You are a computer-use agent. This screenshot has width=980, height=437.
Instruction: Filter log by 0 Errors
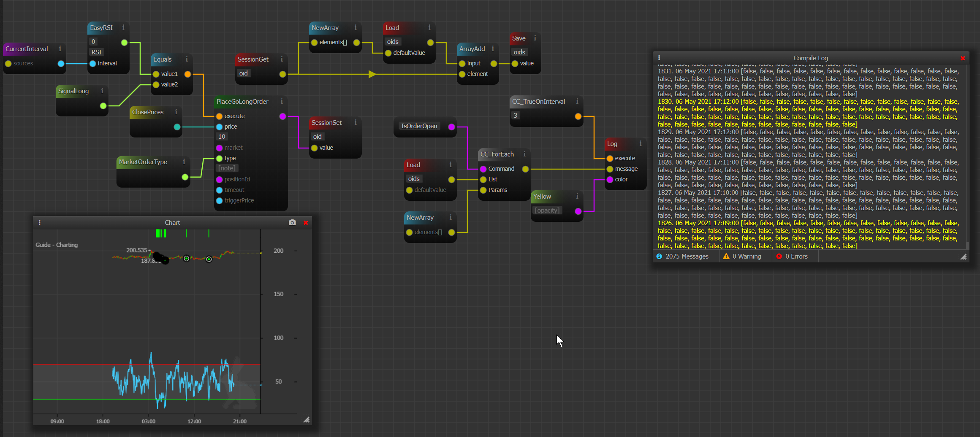pos(792,256)
